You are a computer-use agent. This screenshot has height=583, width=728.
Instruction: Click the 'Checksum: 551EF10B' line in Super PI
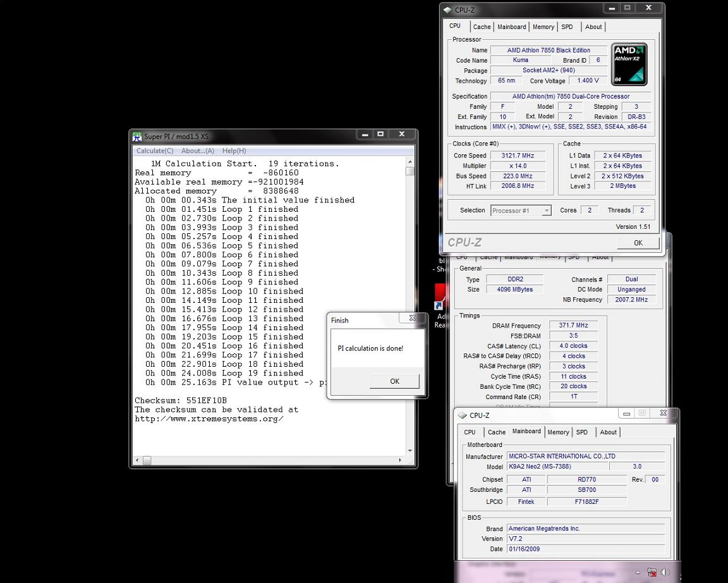(x=181, y=400)
